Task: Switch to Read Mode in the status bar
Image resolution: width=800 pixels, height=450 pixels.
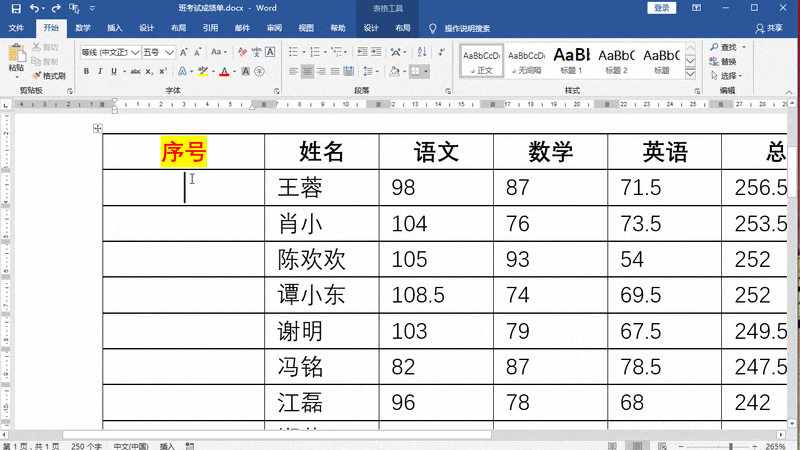Action: [x=612, y=446]
